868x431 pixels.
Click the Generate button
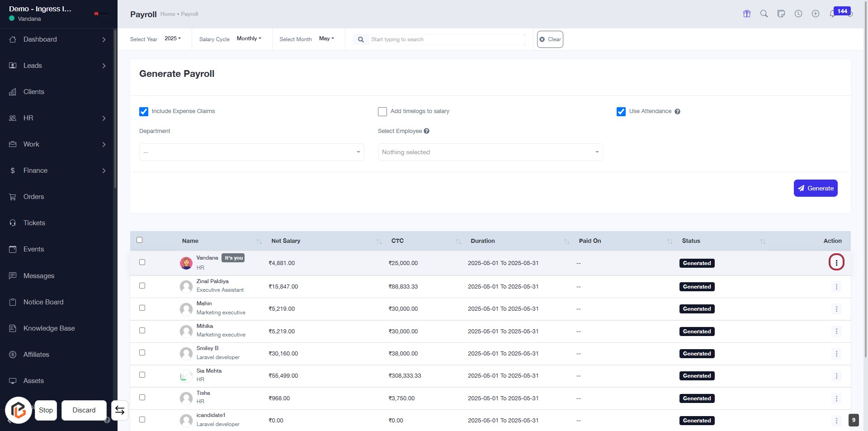click(815, 188)
